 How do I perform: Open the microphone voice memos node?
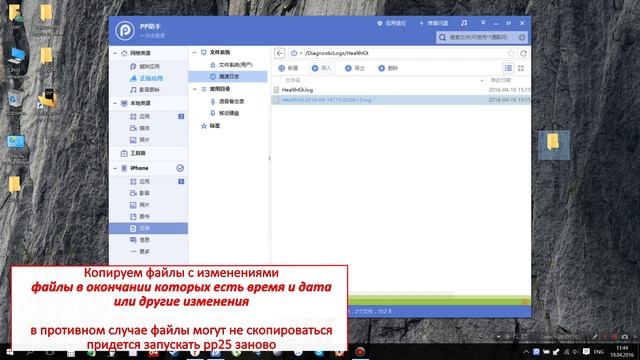pos(227,101)
